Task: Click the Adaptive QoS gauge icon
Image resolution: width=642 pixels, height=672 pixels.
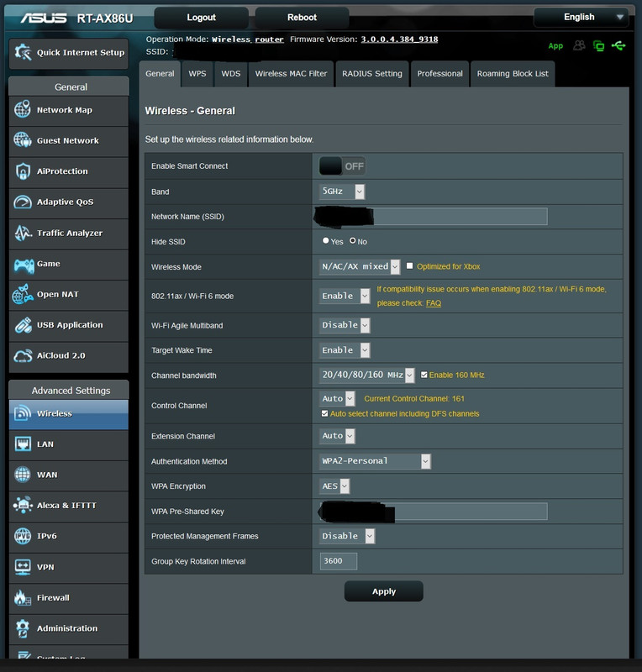Action: click(x=23, y=202)
